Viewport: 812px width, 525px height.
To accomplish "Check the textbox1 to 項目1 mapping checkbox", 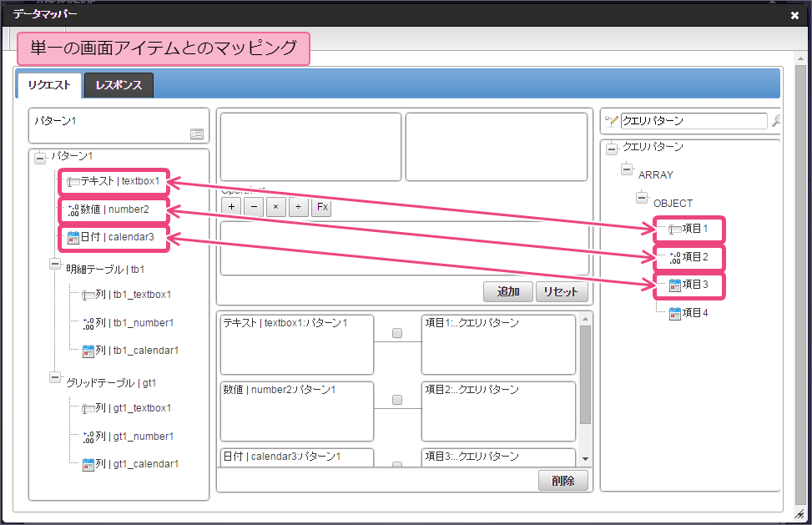I will pos(397,333).
